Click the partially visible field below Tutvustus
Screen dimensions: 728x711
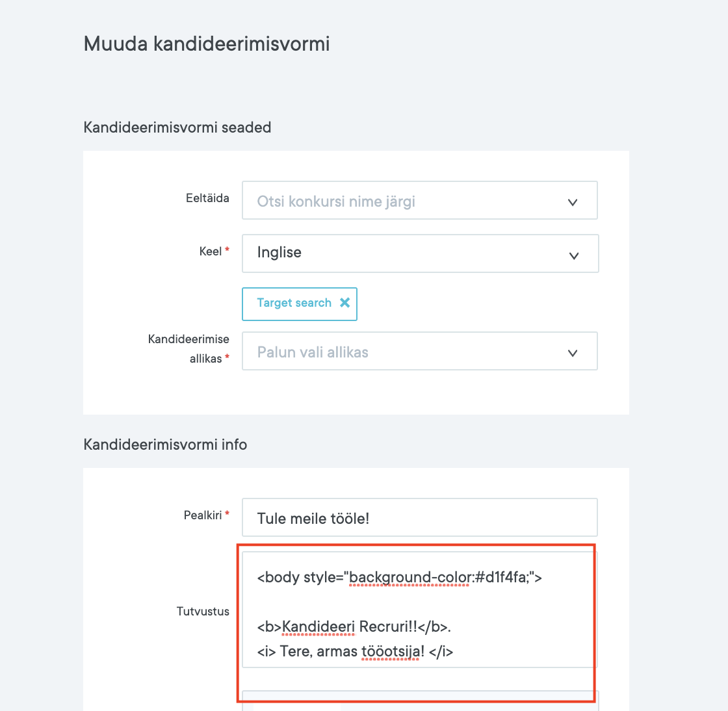(x=419, y=701)
